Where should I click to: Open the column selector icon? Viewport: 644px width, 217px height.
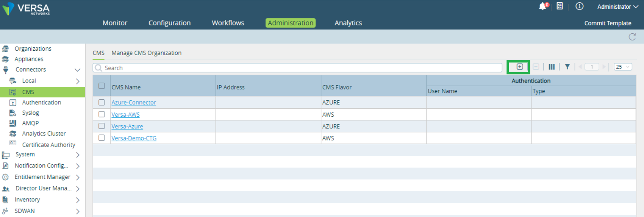coord(552,67)
